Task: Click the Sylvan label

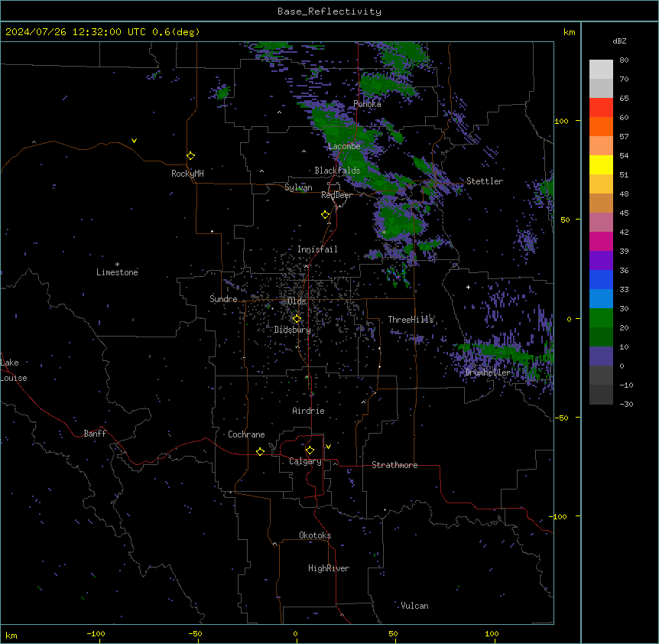Action: pyautogui.click(x=298, y=187)
